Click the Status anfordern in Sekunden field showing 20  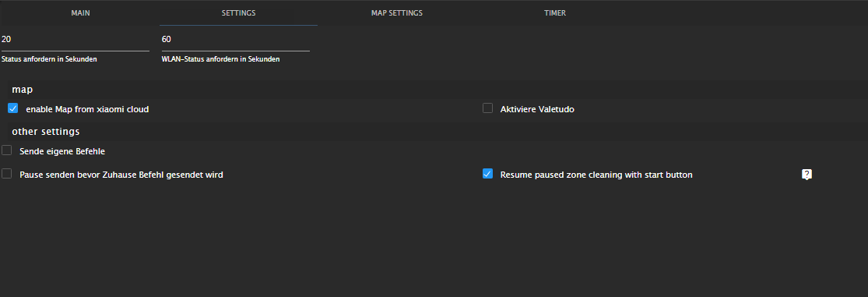click(75, 39)
